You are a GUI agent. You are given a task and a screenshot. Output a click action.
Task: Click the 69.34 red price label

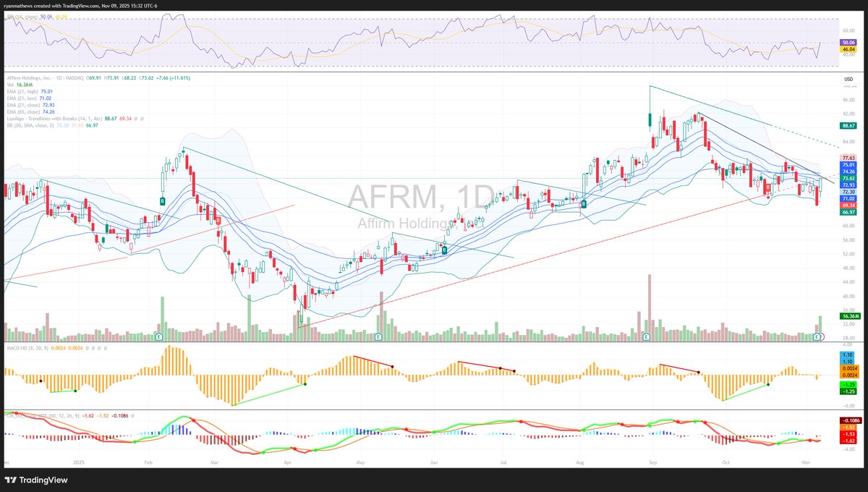point(848,205)
